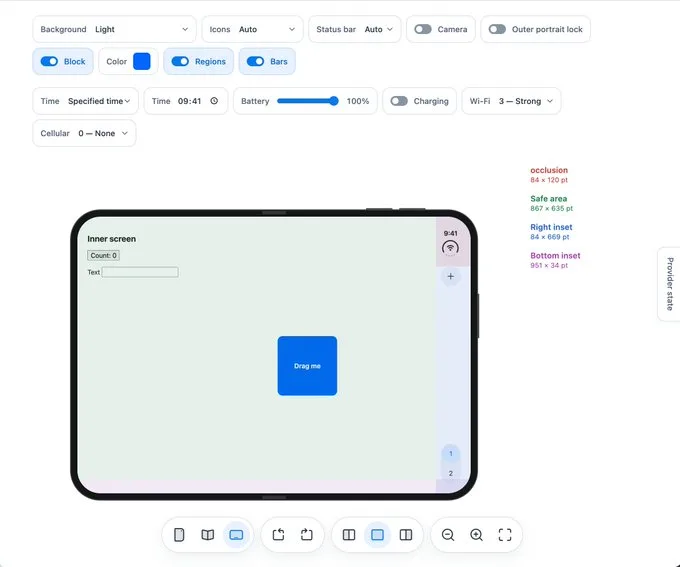Viewport: 680px width, 567px height.
Task: Click the Right inset legend label
Action: tap(551, 227)
